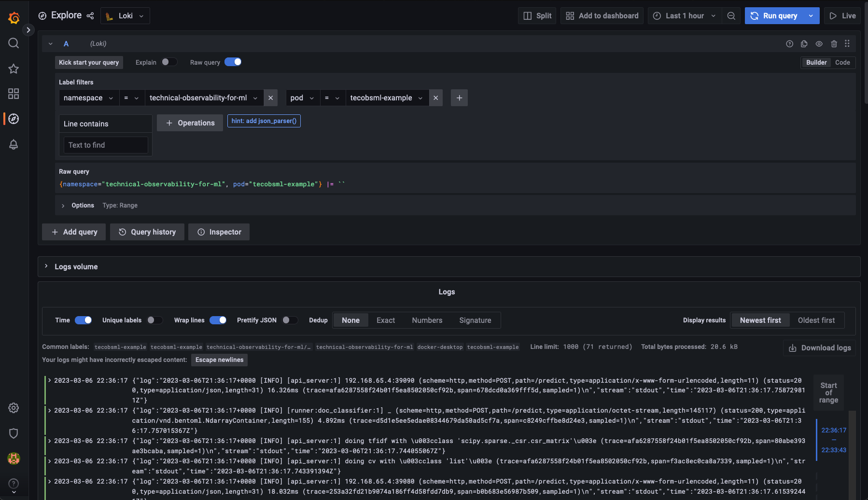The width and height of the screenshot is (868, 500).
Task: Open the Last 1 hour time picker
Action: click(685, 16)
